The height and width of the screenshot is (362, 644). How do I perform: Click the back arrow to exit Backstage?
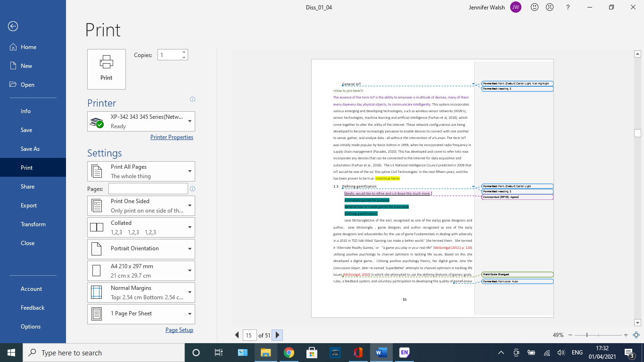coord(13,26)
